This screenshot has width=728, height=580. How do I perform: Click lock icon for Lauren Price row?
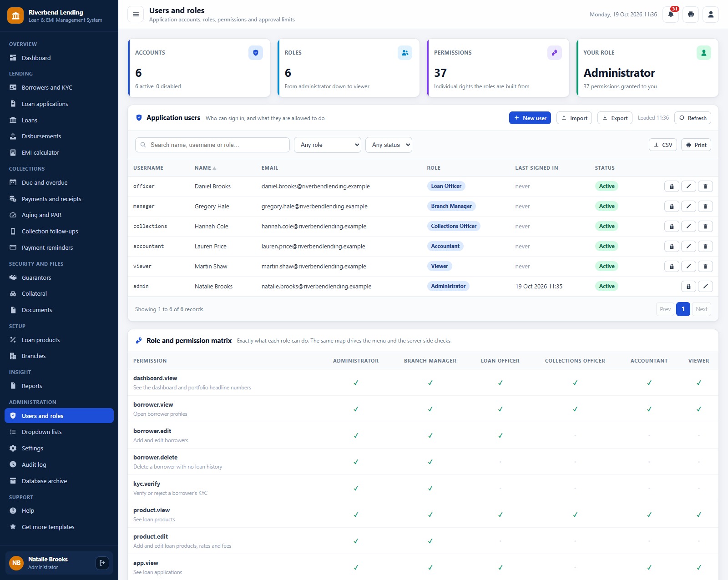tap(672, 246)
